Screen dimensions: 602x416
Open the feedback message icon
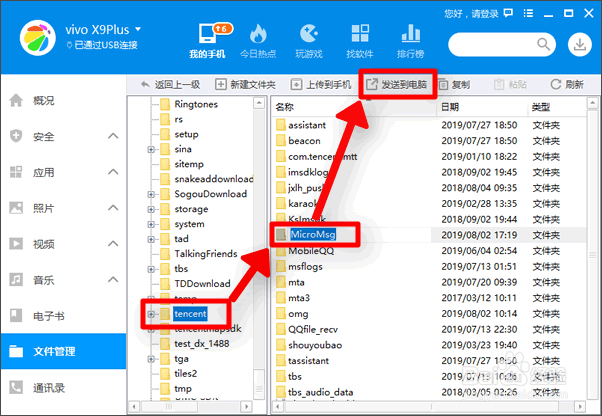(x=508, y=13)
